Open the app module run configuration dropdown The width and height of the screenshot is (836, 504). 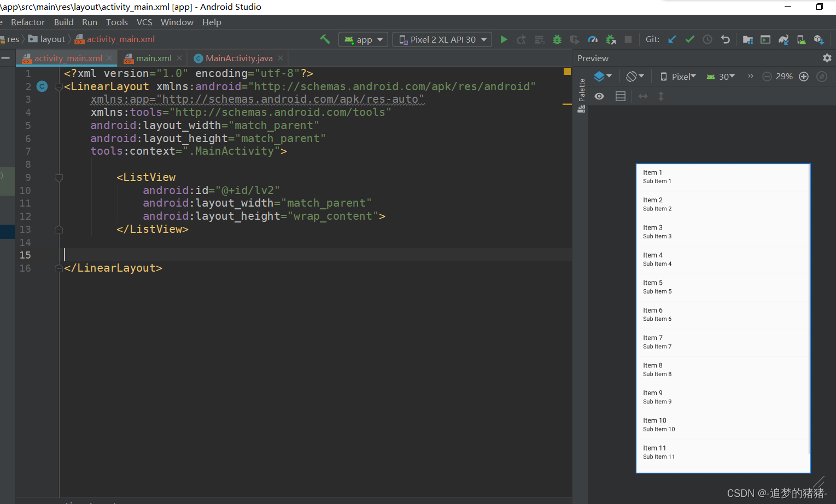click(x=363, y=39)
